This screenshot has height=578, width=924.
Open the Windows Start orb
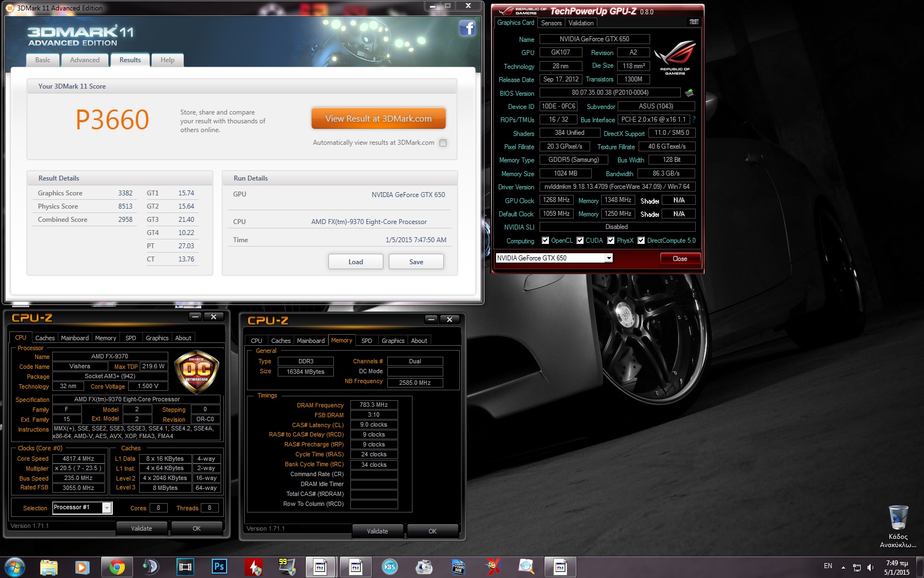pos(15,567)
